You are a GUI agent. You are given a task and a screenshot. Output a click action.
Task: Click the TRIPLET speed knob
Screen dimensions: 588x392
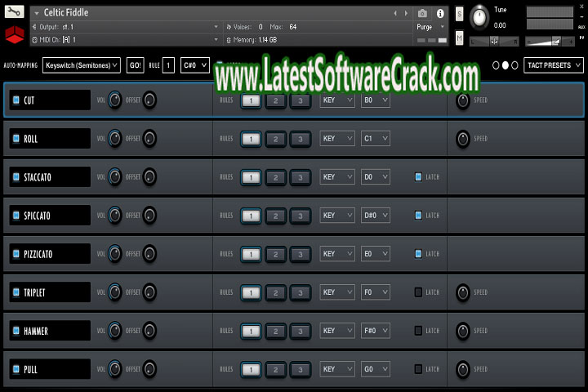(x=463, y=292)
